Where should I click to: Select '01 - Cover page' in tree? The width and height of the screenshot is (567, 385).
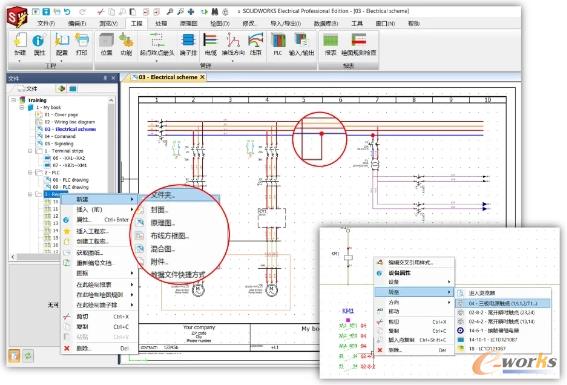61,115
